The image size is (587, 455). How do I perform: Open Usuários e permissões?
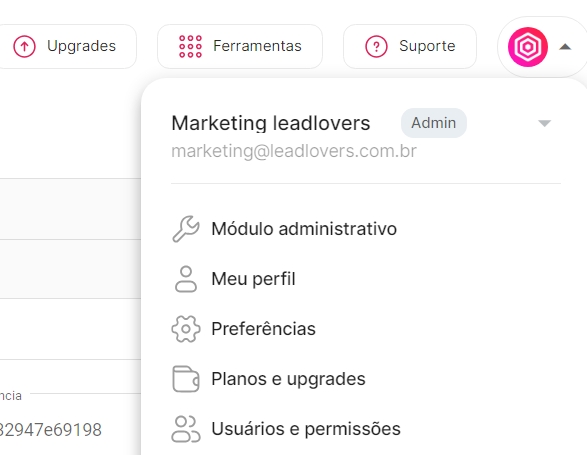pyautogui.click(x=306, y=429)
